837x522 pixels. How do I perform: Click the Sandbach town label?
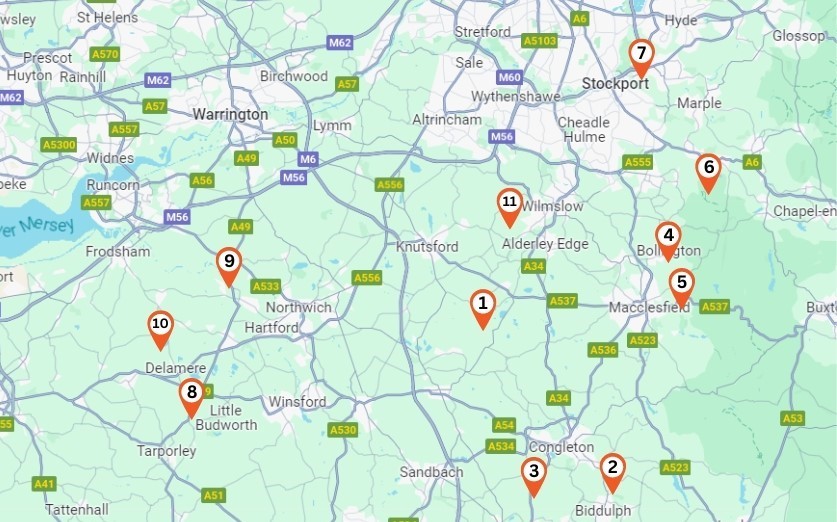point(431,472)
